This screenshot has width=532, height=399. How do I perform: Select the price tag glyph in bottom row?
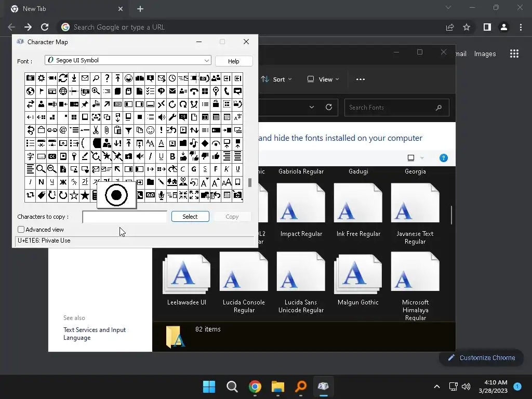coord(41,195)
